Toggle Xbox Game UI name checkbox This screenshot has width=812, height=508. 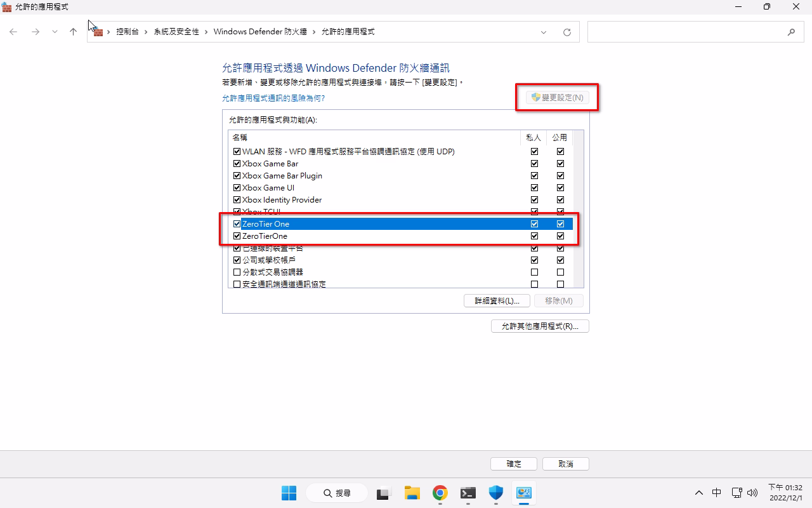point(237,188)
